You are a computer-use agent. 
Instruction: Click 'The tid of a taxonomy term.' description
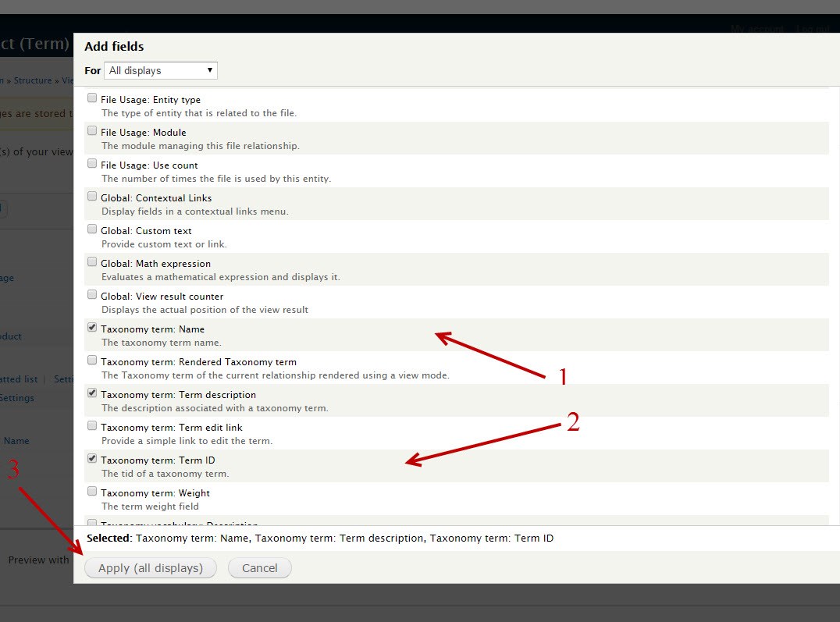[x=166, y=474]
